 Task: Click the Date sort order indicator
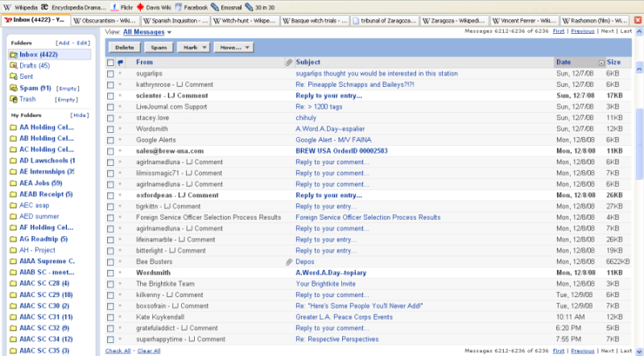[601, 63]
